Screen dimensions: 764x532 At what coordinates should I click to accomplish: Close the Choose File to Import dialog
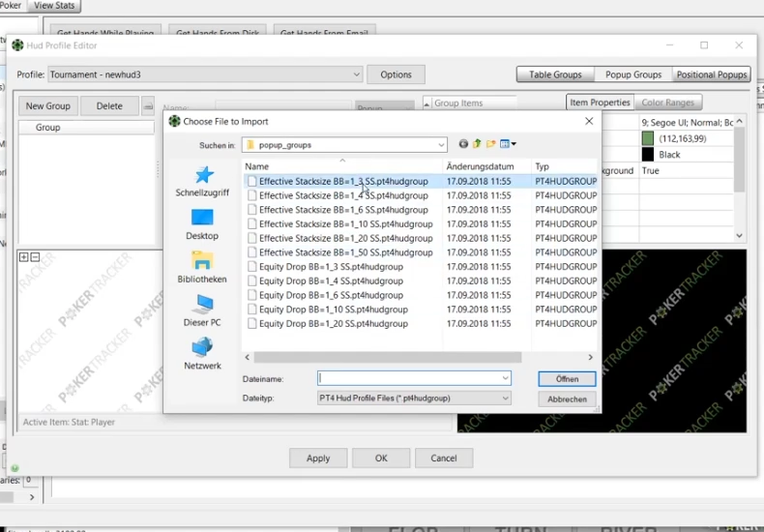click(589, 121)
